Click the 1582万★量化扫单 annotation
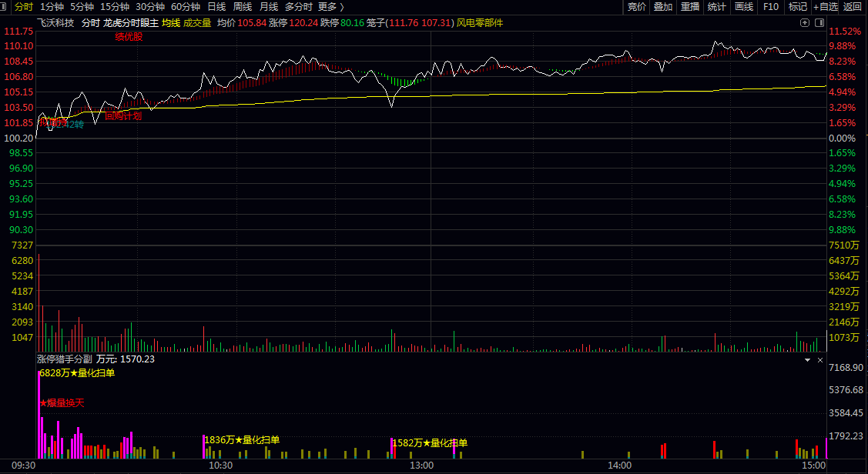 click(430, 442)
